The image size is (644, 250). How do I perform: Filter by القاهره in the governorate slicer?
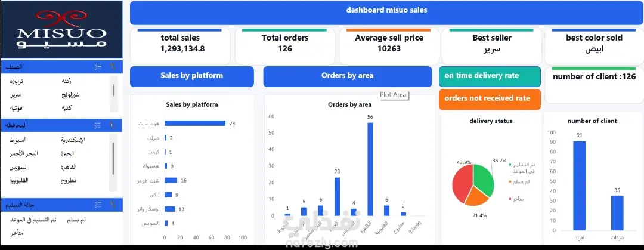tap(69, 167)
